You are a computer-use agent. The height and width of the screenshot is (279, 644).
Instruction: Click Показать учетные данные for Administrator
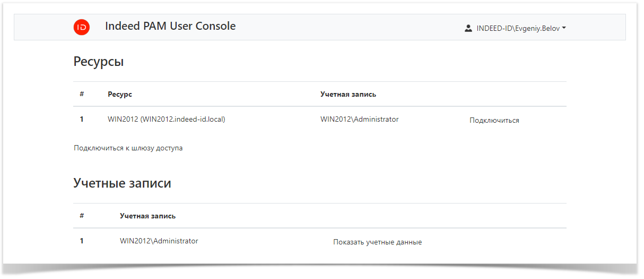377,242
